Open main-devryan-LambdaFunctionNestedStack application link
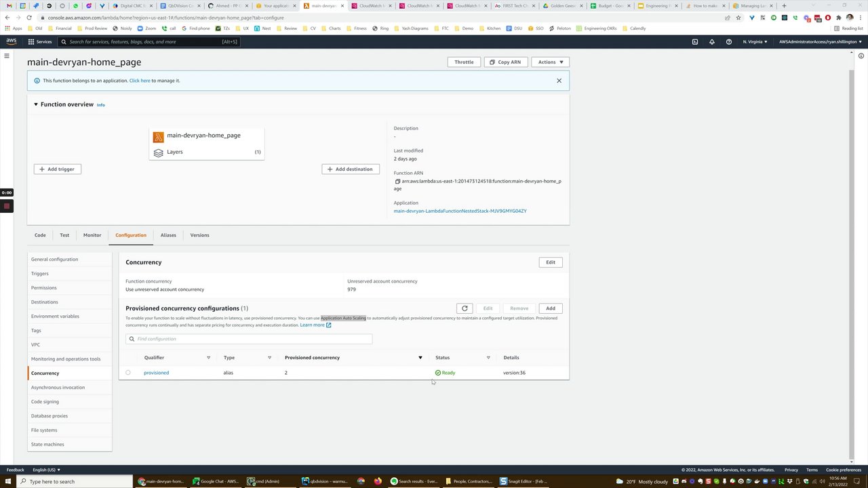This screenshot has height=488, width=868. tap(460, 211)
